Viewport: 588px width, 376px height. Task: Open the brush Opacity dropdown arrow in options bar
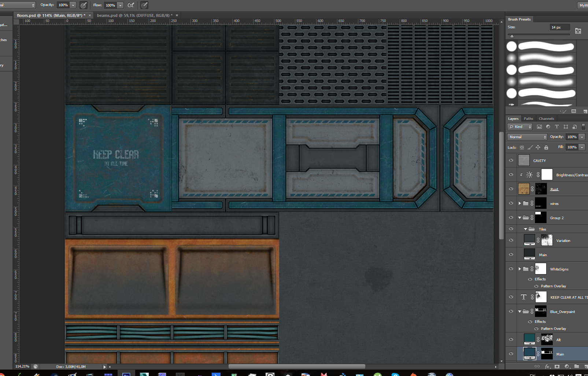[x=73, y=5]
